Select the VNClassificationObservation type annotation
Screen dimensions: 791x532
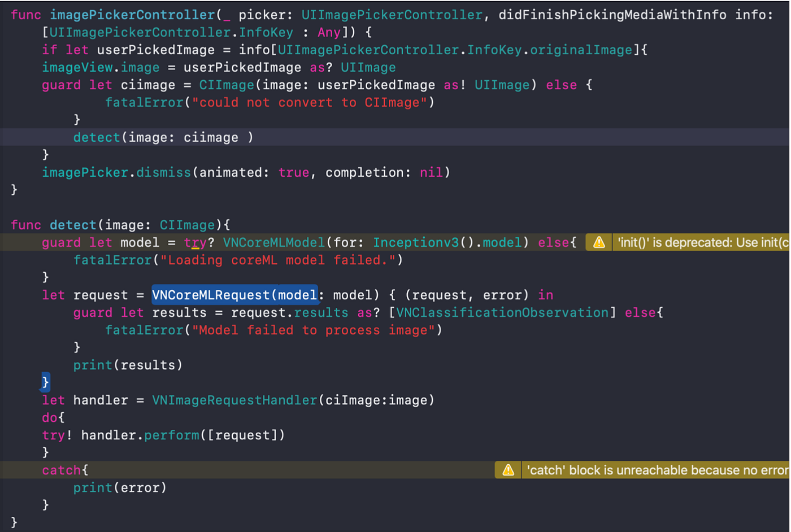(x=502, y=312)
